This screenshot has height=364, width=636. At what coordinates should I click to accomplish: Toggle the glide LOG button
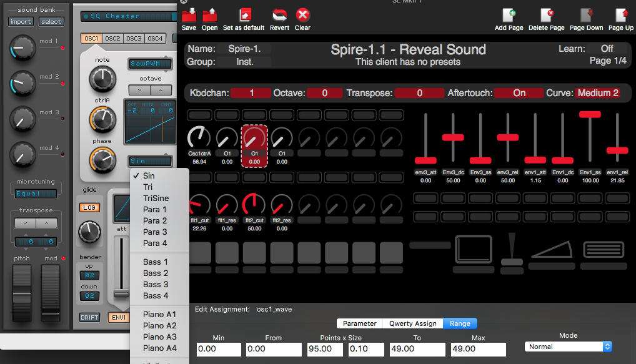point(89,207)
